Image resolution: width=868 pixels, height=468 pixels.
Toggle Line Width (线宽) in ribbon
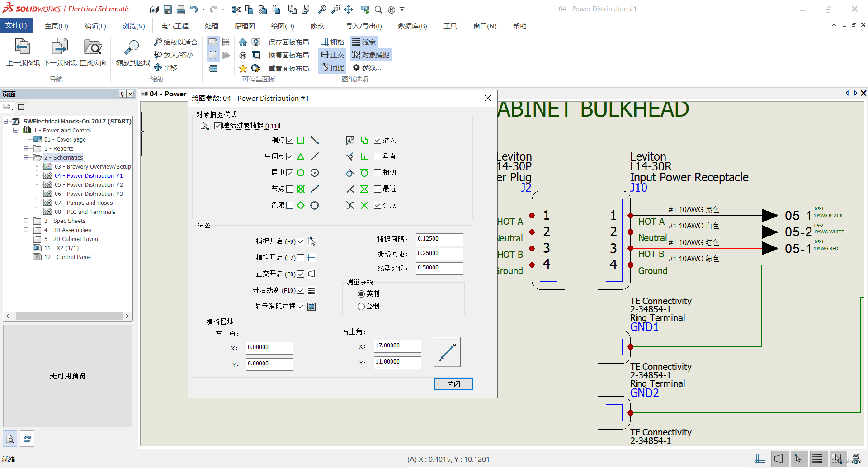point(364,42)
